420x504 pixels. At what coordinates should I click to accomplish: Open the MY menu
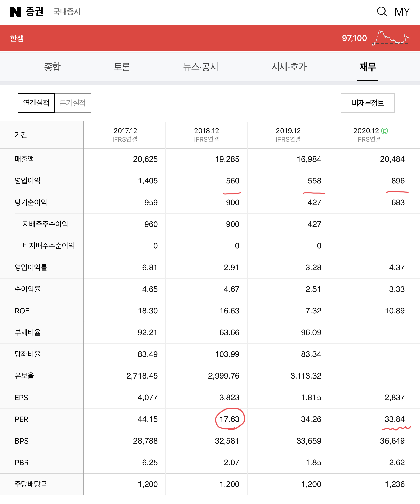[402, 12]
